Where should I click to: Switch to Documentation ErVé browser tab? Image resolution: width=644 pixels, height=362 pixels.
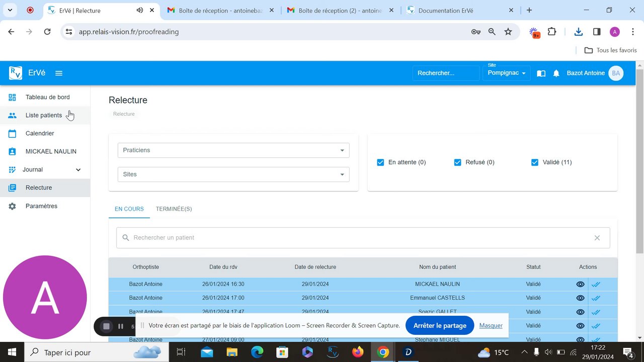461,10
